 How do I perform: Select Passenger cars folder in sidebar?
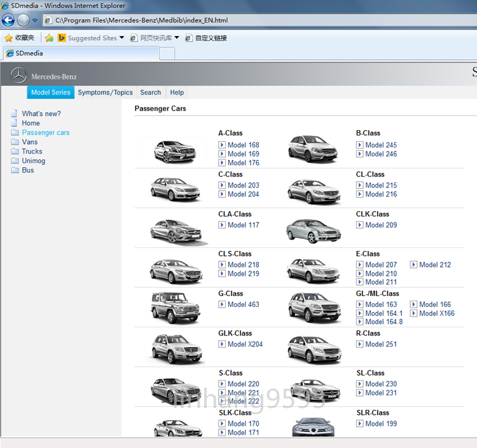[x=46, y=133]
